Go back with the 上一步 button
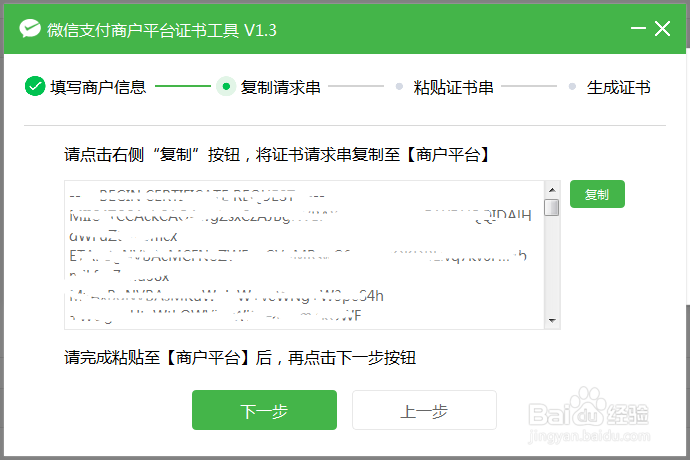 [424, 410]
